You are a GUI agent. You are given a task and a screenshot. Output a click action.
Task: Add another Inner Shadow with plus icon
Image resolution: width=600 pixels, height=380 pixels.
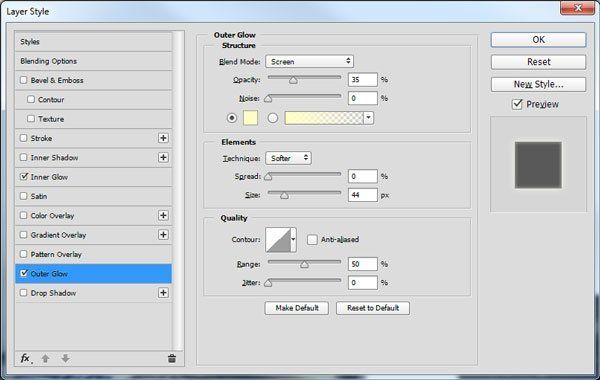(x=163, y=157)
